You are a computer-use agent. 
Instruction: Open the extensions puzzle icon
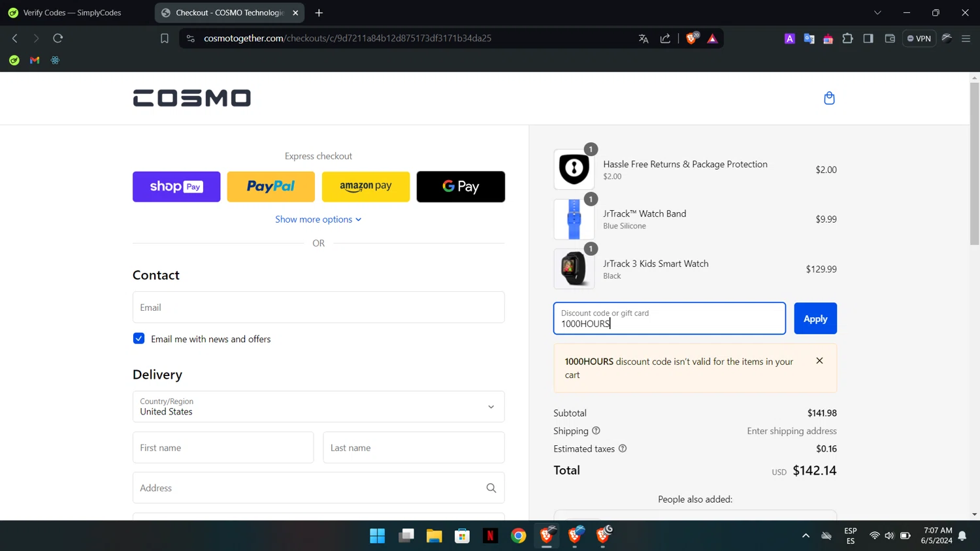click(x=847, y=39)
